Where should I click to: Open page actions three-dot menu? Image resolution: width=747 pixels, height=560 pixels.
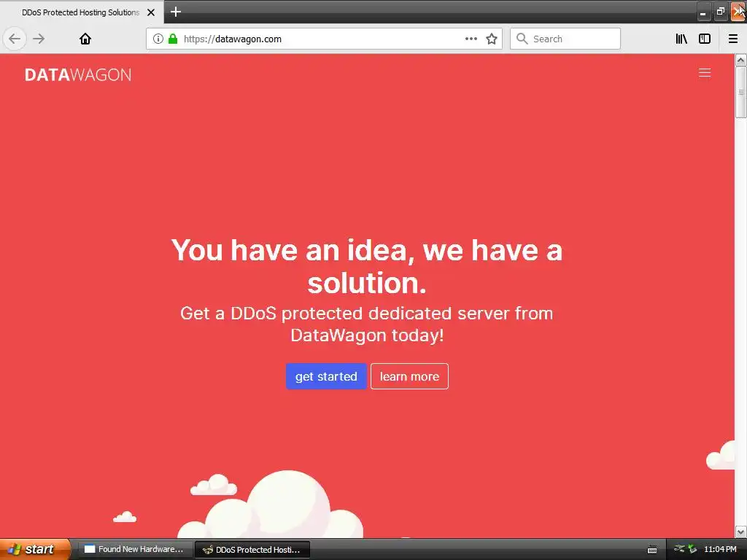click(471, 39)
